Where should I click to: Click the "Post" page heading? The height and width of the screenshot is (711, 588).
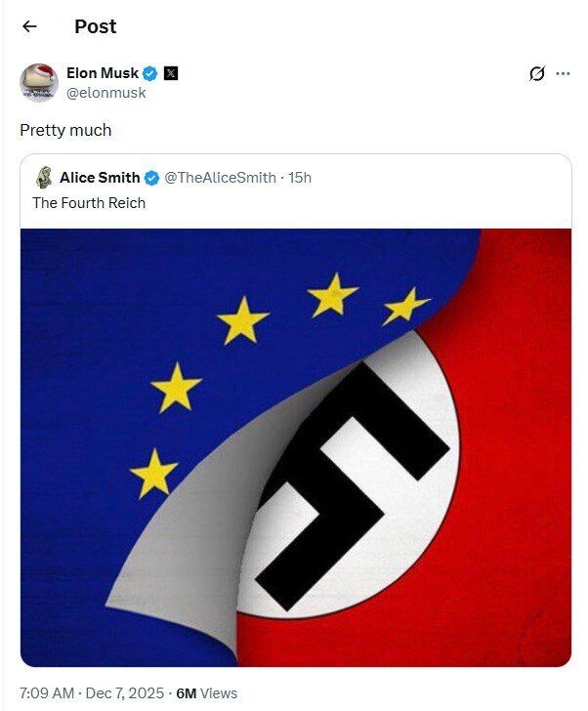tap(96, 26)
